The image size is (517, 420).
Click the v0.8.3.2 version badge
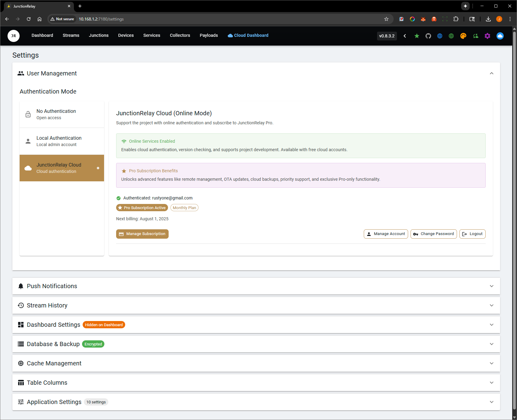387,36
